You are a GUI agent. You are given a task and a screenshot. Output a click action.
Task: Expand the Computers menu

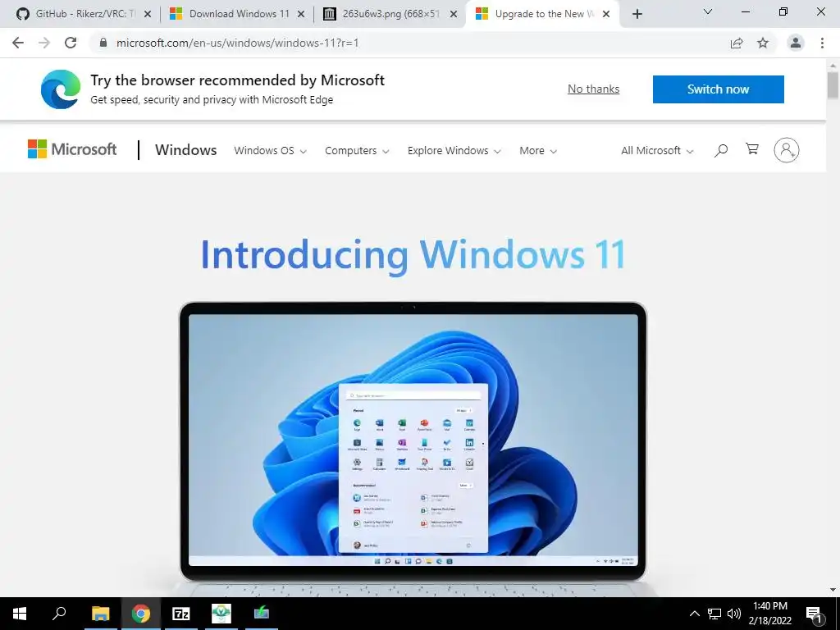tap(357, 151)
